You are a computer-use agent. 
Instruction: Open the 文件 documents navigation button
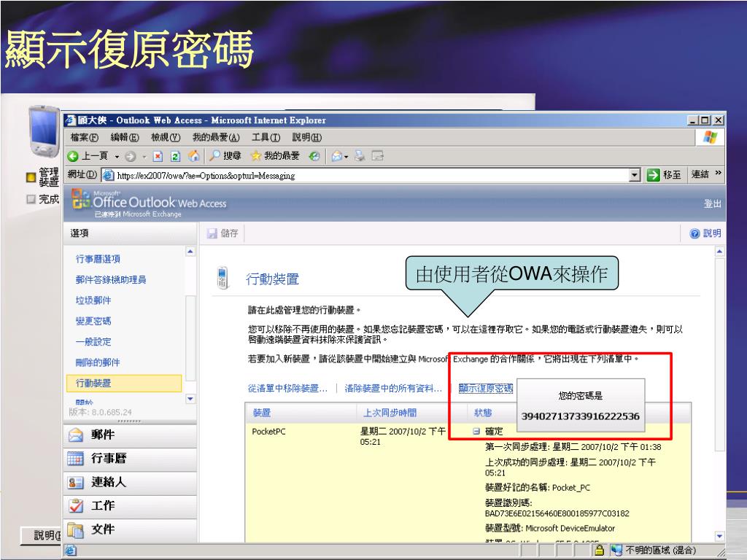(x=130, y=529)
